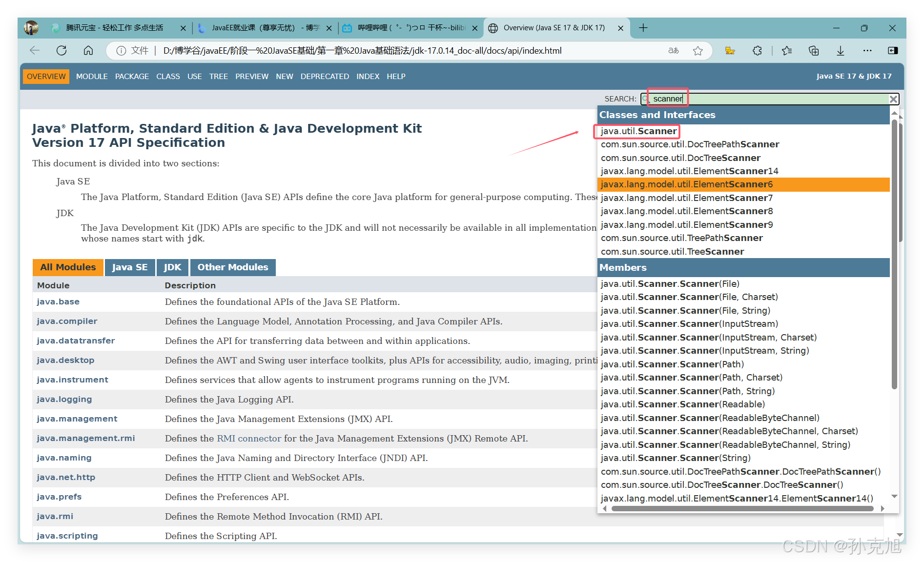Click the dropdown scroll-down arrow

tap(894, 497)
